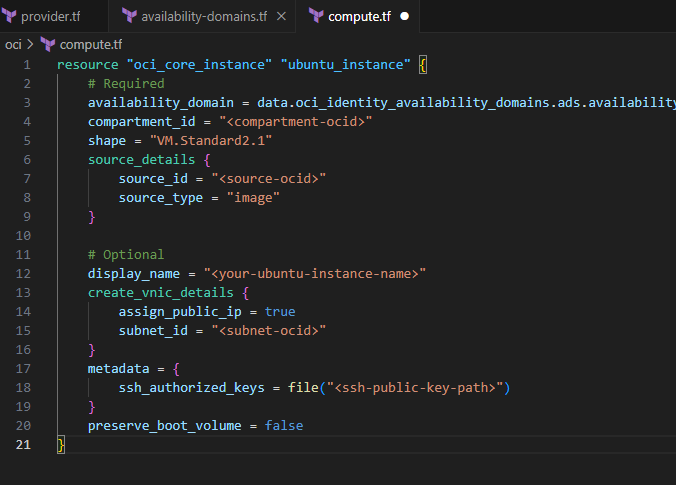Click closing brace on line 9
The width and height of the screenshot is (676, 485).
[91, 217]
